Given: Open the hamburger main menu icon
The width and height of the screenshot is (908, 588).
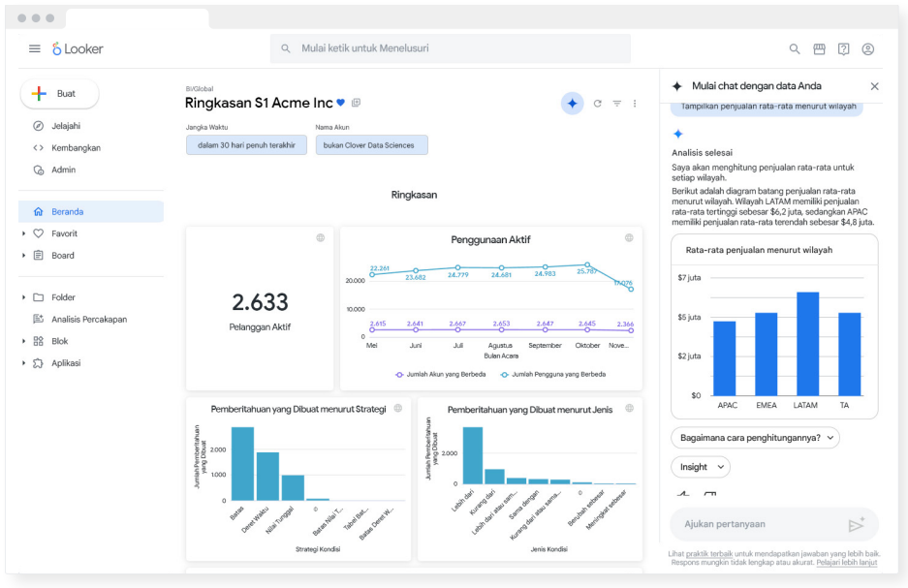Looking at the screenshot, I should tap(35, 48).
